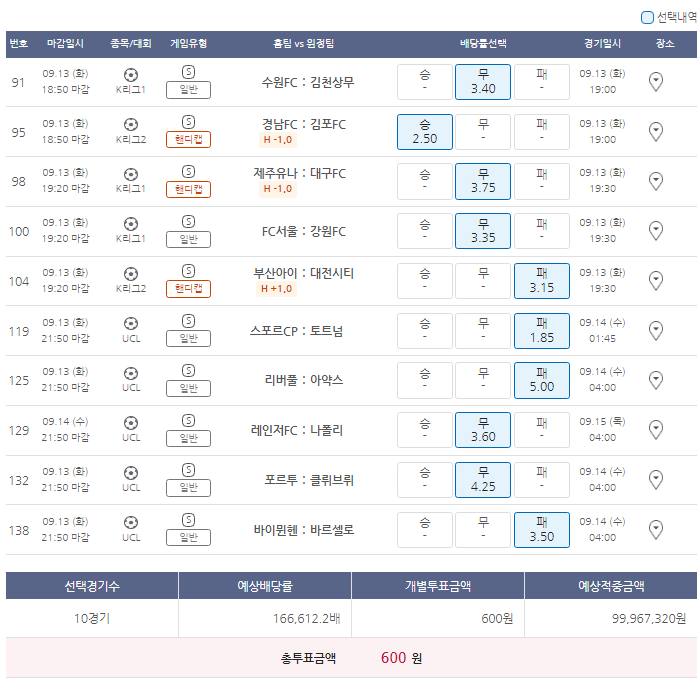Click the 게임유형 column header
This screenshot has height=682, width=700.
pos(188,44)
